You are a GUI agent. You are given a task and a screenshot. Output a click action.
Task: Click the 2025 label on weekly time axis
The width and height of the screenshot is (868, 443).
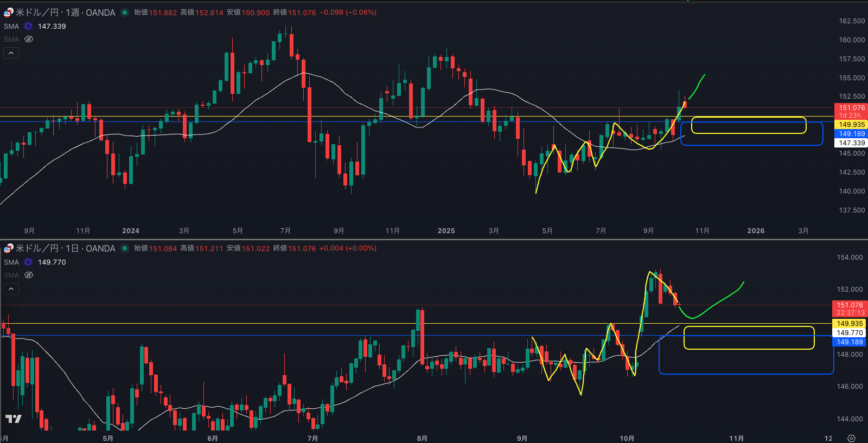pyautogui.click(x=446, y=231)
